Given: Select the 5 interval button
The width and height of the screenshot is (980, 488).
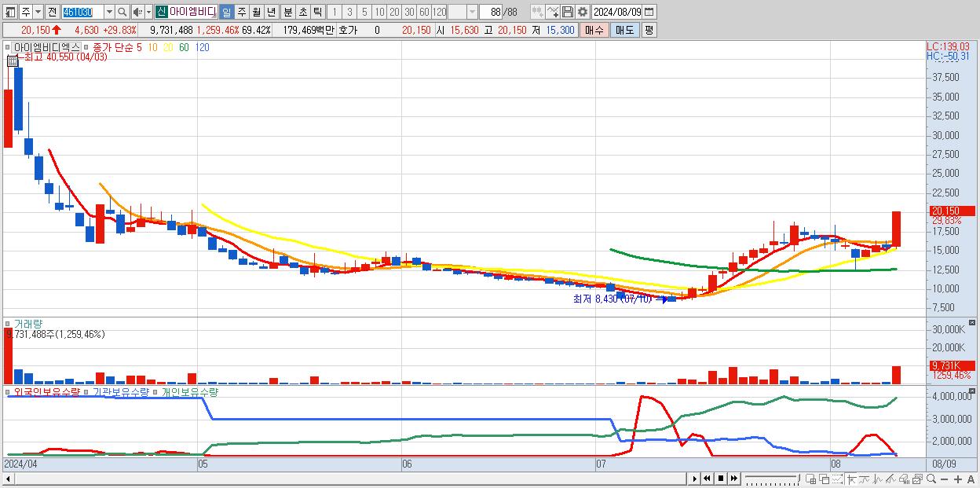Looking at the screenshot, I should click(x=364, y=12).
